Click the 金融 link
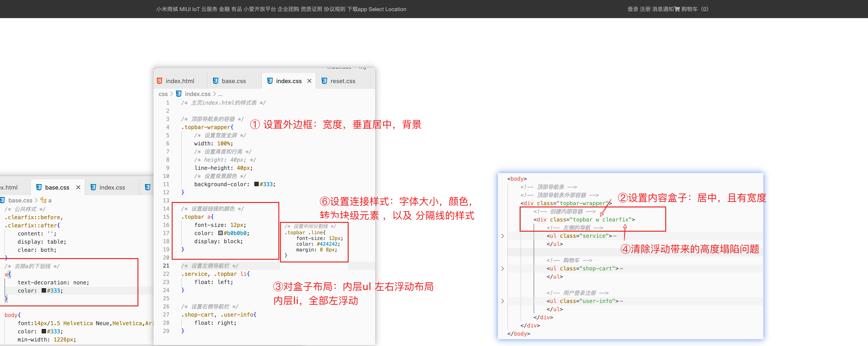 point(224,9)
